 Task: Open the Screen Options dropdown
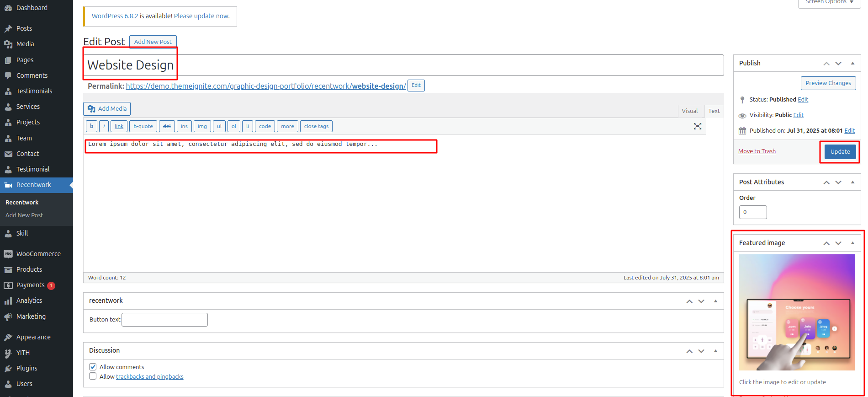click(x=829, y=2)
